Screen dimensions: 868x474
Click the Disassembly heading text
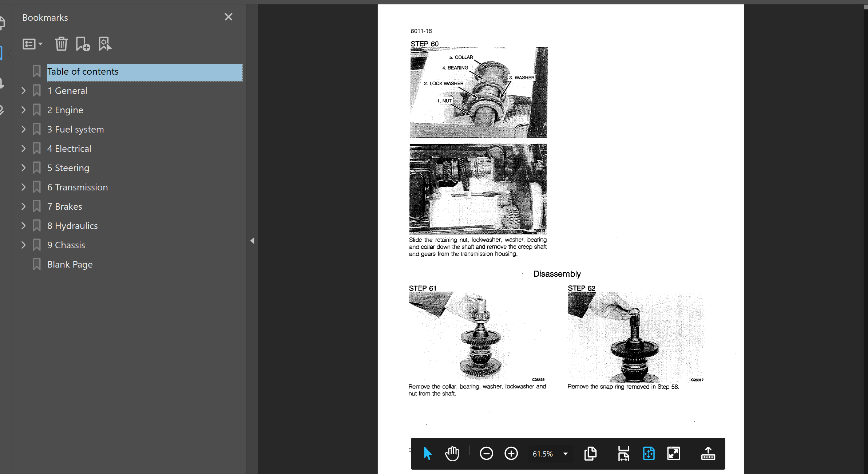coord(557,274)
